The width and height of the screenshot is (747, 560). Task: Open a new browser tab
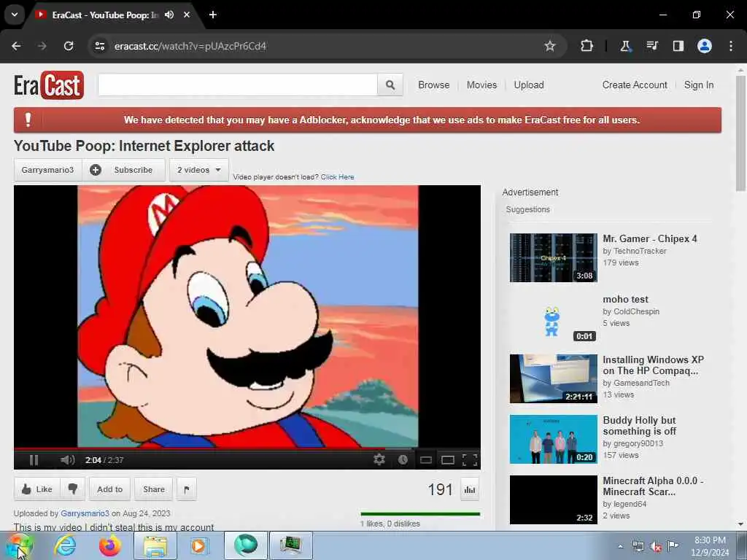click(x=213, y=15)
